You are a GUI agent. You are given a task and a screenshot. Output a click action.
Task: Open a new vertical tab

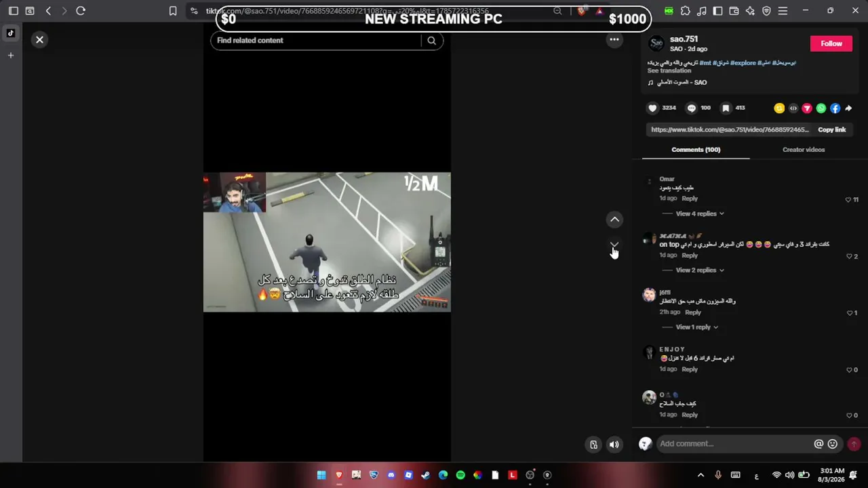click(x=11, y=56)
